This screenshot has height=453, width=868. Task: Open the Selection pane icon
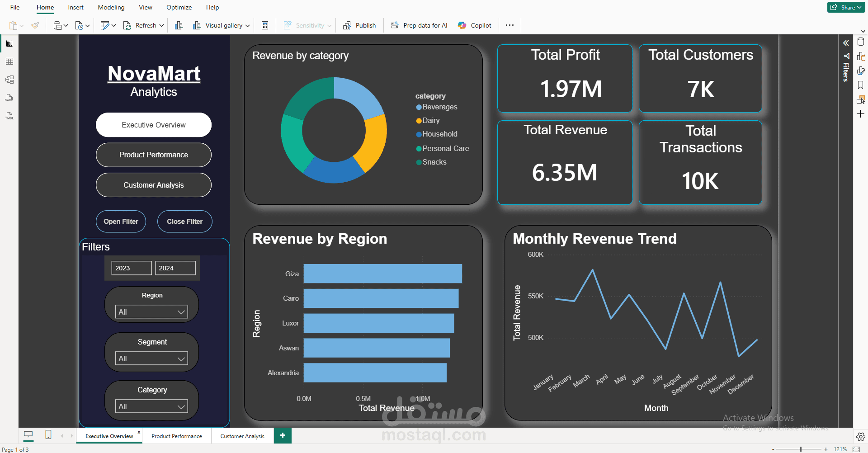pos(861,99)
